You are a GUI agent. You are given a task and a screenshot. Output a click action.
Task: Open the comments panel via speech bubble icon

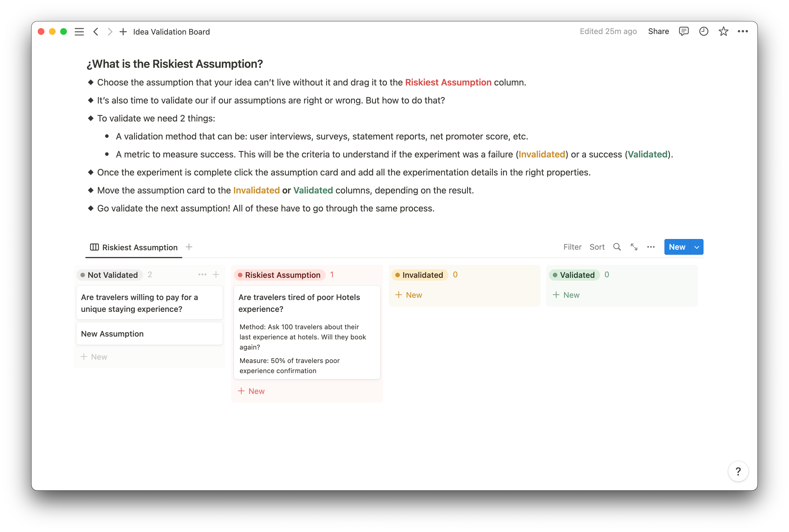pyautogui.click(x=684, y=31)
